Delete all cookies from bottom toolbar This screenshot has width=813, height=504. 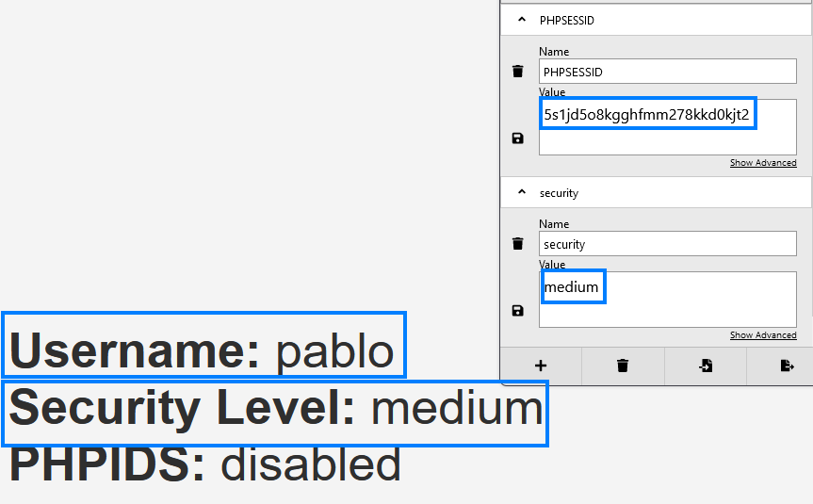623,366
